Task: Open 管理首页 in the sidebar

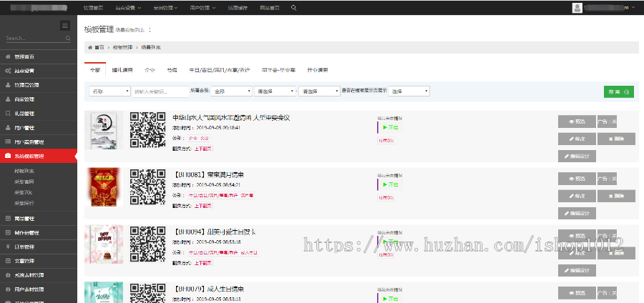Action: click(39, 56)
